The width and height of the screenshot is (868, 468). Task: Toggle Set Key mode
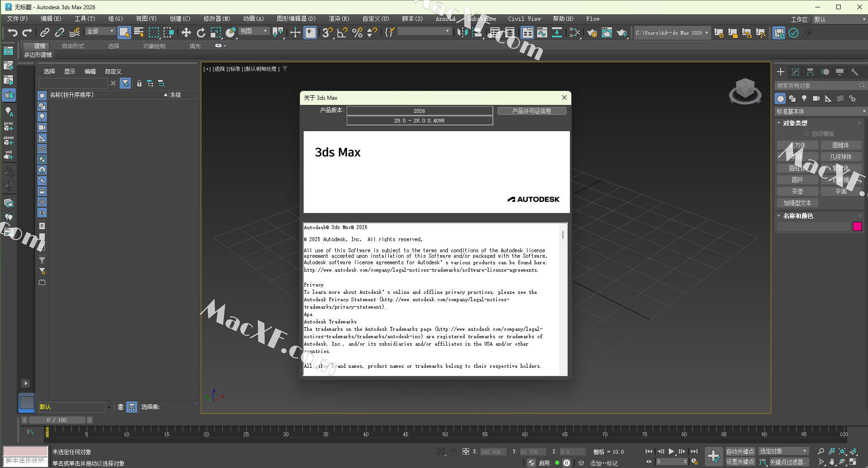740,462
